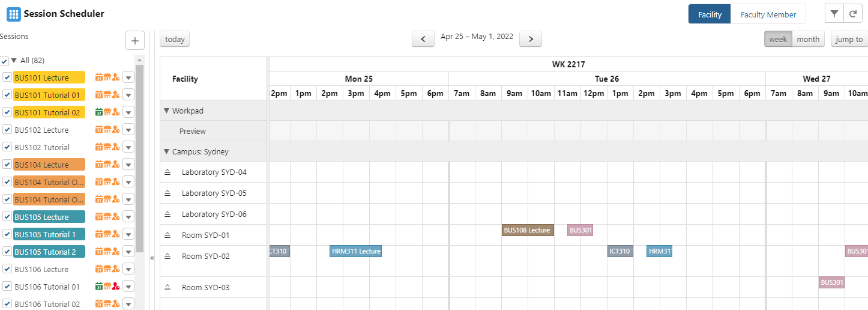868x310 pixels.
Task: Click the plus icon to add a session
Action: pyautogui.click(x=134, y=40)
